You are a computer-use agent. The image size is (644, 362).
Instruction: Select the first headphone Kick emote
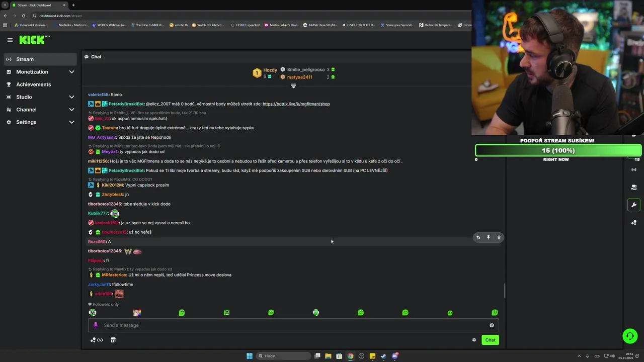[93, 313]
